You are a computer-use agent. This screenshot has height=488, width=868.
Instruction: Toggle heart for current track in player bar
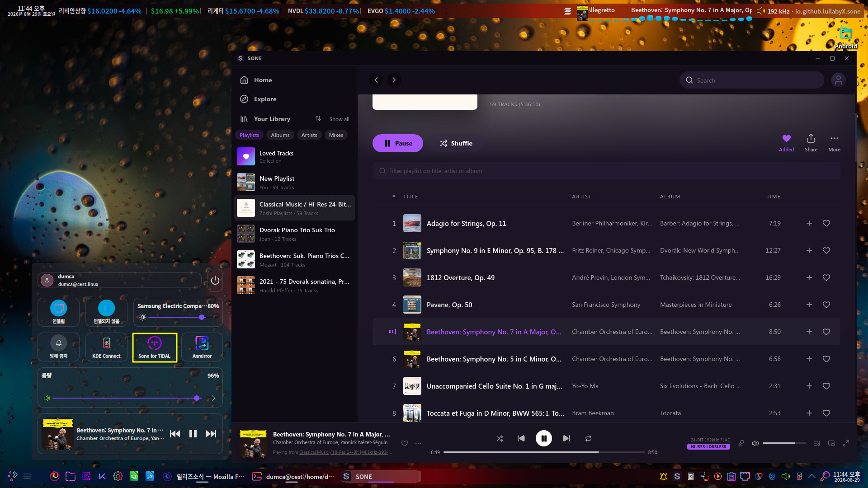[405, 443]
